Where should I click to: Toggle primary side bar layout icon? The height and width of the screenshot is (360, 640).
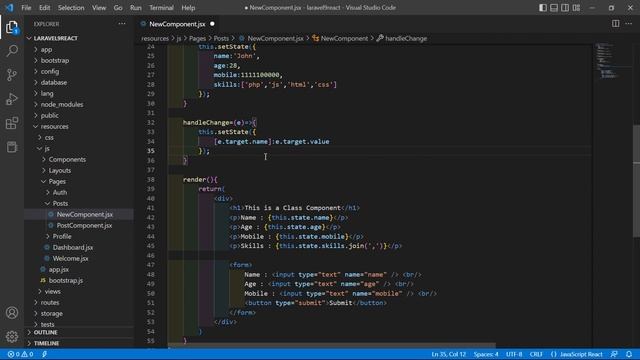(543, 8)
